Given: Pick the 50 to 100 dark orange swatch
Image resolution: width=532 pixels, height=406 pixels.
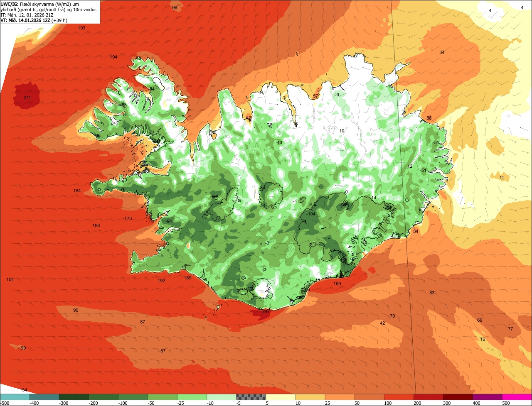Looking at the screenshot, I should (369, 397).
